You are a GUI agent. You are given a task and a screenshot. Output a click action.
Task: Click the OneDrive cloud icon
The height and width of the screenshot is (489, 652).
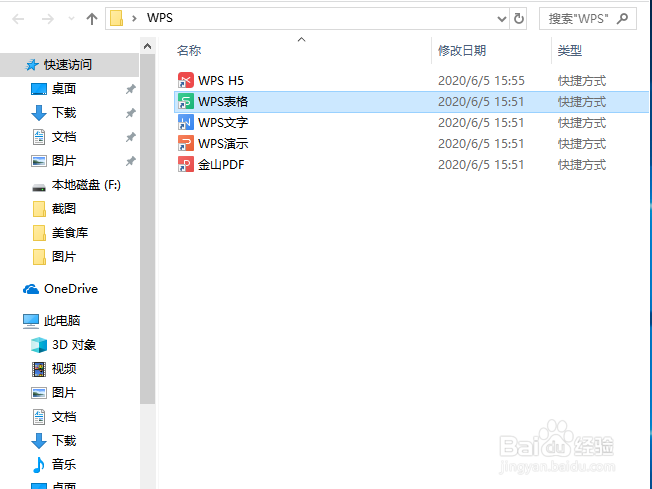(x=31, y=289)
